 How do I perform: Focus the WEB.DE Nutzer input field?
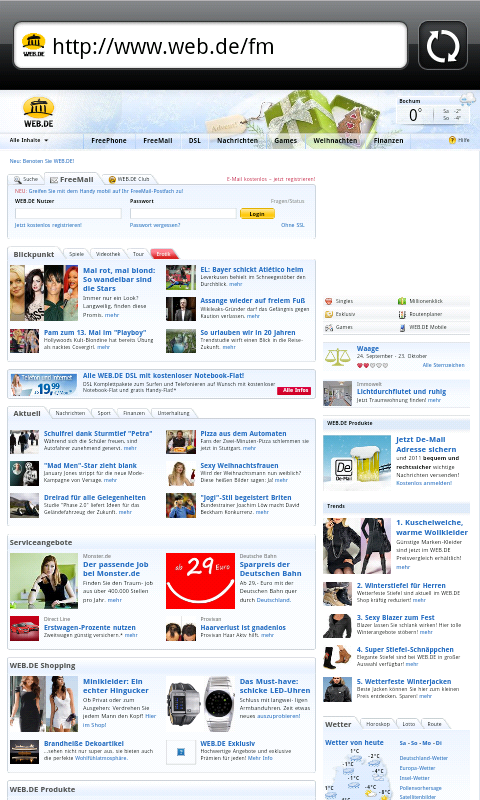[68, 213]
